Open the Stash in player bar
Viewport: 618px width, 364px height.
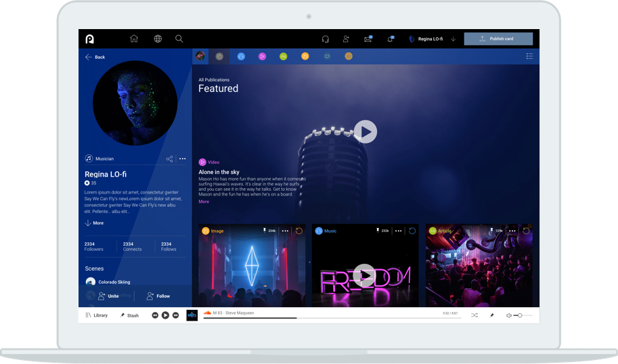129,315
